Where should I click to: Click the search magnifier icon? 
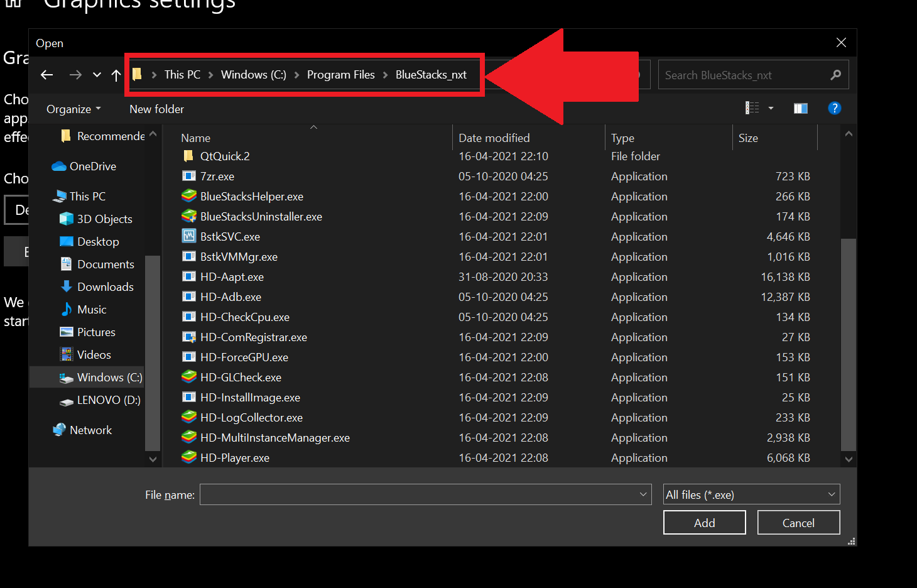(x=835, y=75)
